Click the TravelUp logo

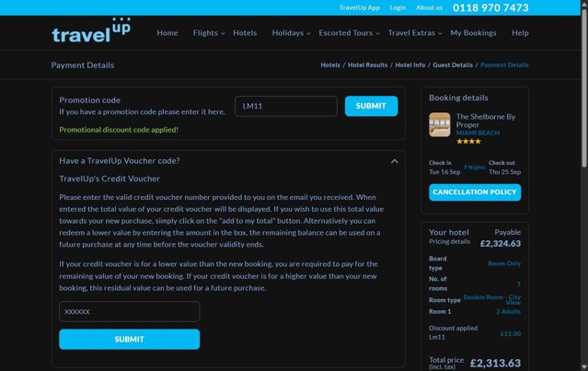click(91, 30)
